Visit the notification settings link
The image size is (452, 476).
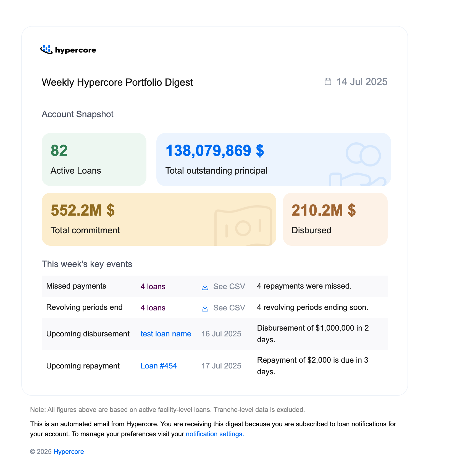[215, 434]
